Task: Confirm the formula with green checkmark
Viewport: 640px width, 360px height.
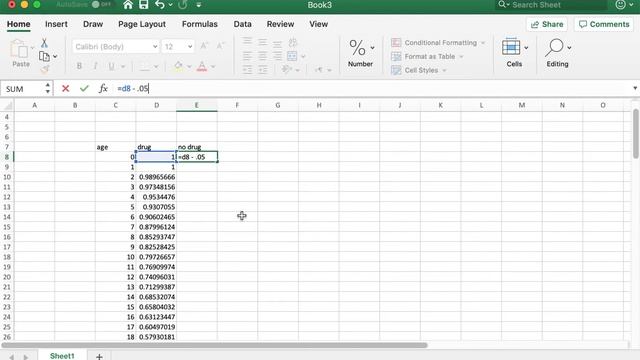Action: tap(84, 88)
